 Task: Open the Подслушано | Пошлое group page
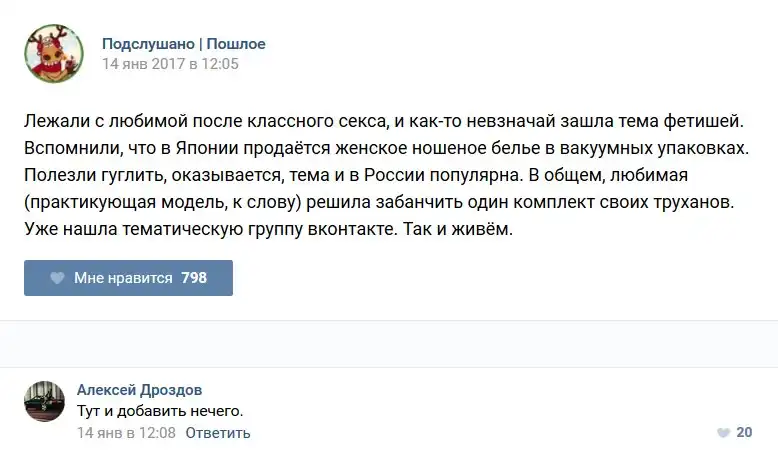click(183, 44)
